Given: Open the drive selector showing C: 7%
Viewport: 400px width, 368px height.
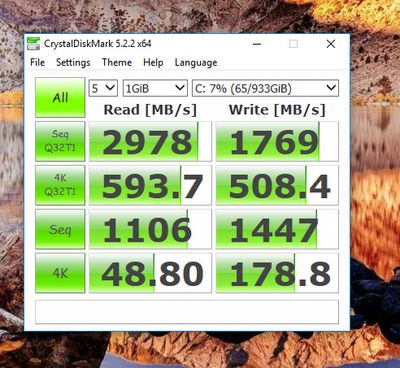Looking at the screenshot, I should (265, 88).
